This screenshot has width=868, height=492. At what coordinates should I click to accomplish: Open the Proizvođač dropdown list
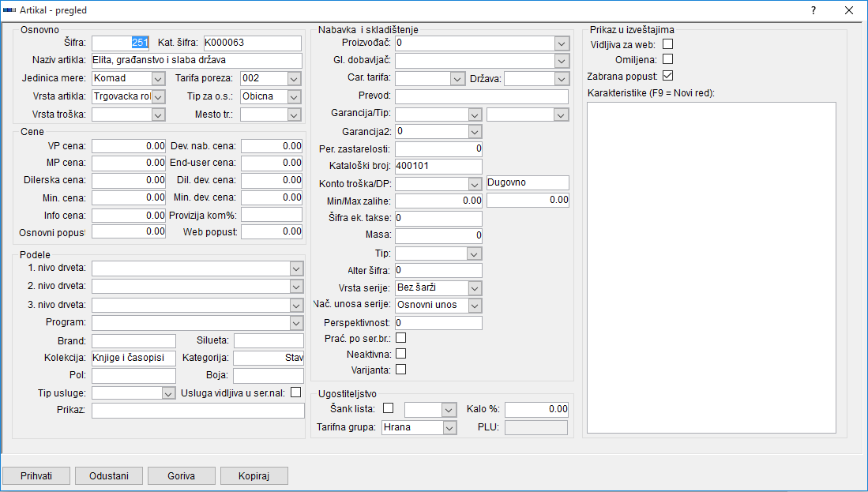pos(562,43)
